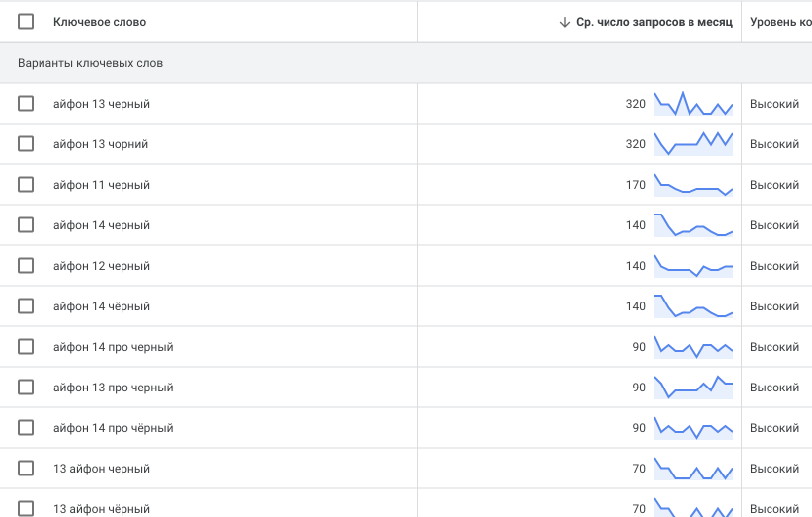Select checkbox next to айфон 14 чёрный
The width and height of the screenshot is (812, 517).
coord(26,306)
